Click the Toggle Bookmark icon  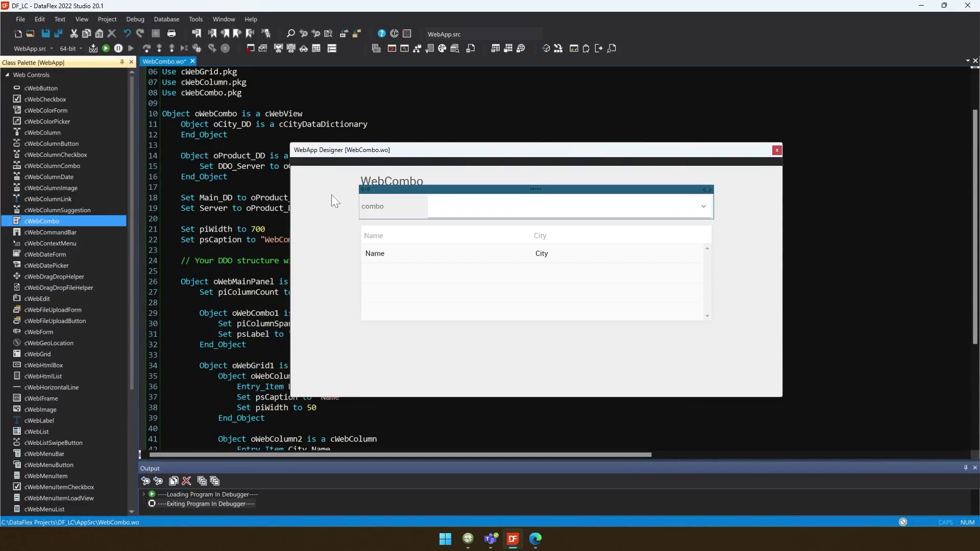[x=197, y=34]
